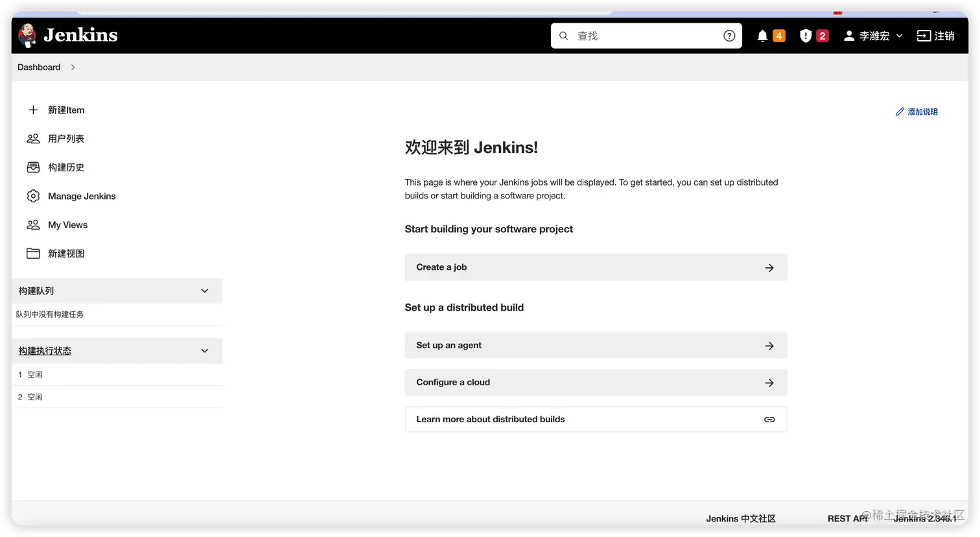Click the Manage Jenkins gear icon
The width and height of the screenshot is (980, 537).
[x=33, y=196]
